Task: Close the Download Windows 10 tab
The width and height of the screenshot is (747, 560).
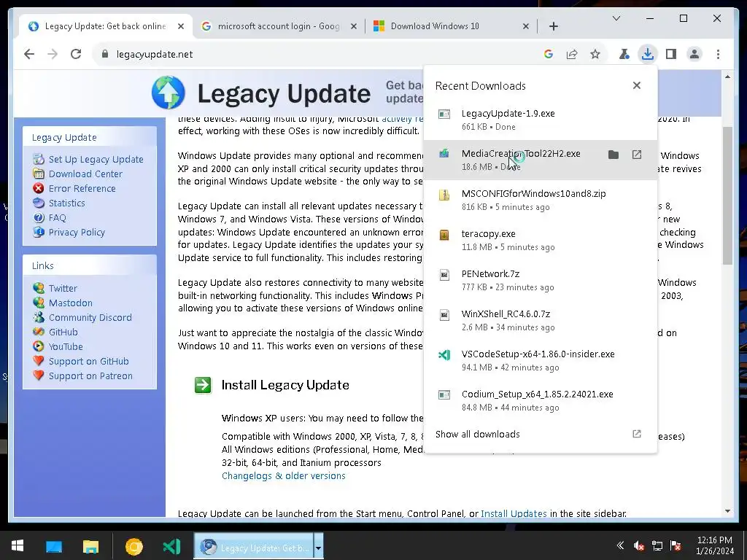Action: [x=525, y=26]
